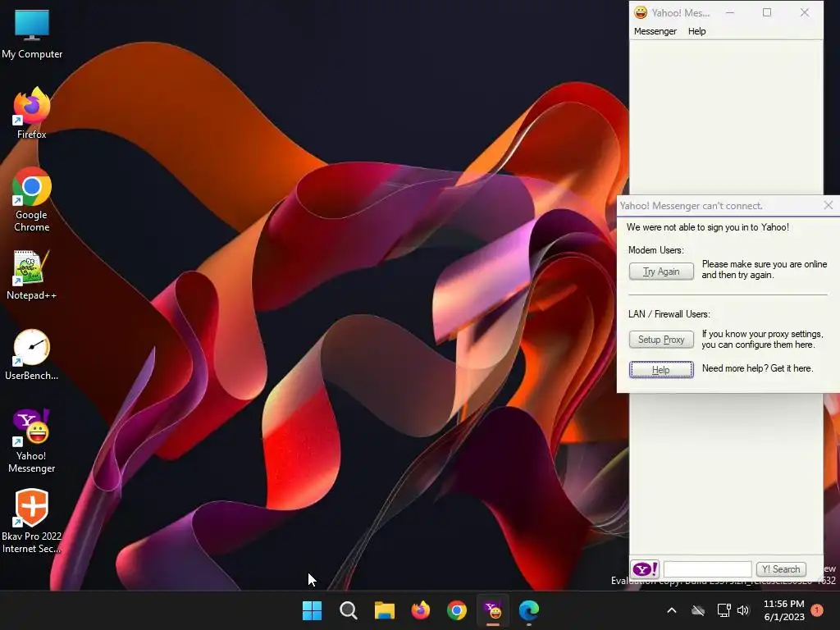
Task: Open the Help menu
Action: coord(697,31)
